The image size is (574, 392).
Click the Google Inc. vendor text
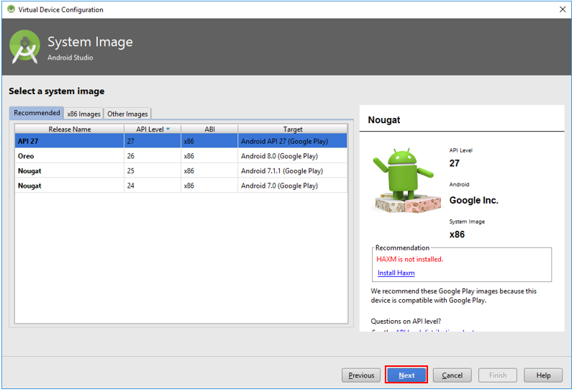pos(474,200)
